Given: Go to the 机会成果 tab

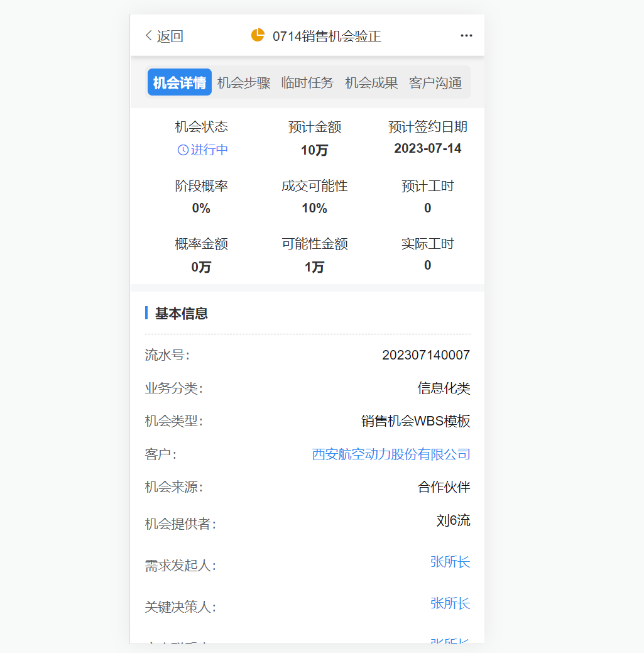Looking at the screenshot, I should (x=371, y=82).
